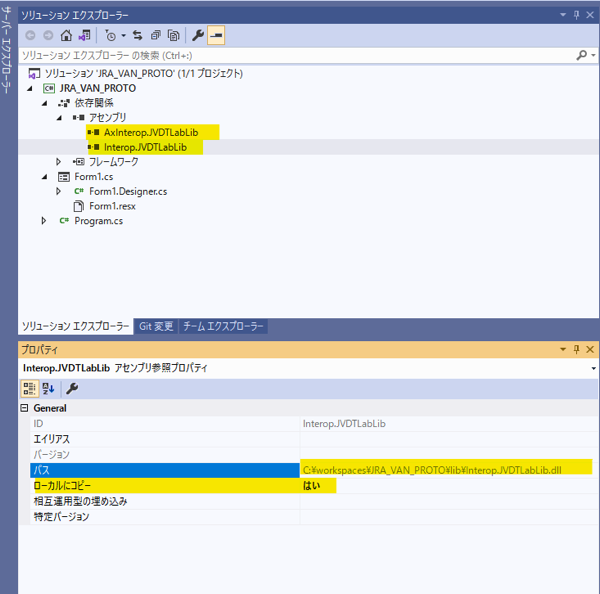The width and height of the screenshot is (600, 594).
Task: Click the Sync with Active Document icon
Action: [x=139, y=35]
